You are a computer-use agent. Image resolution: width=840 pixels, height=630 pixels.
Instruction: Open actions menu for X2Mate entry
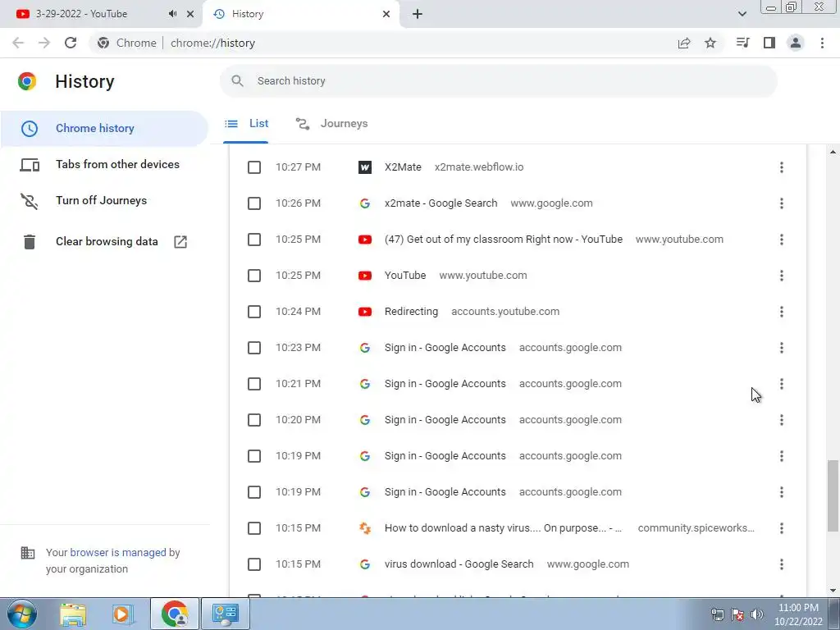(782, 167)
